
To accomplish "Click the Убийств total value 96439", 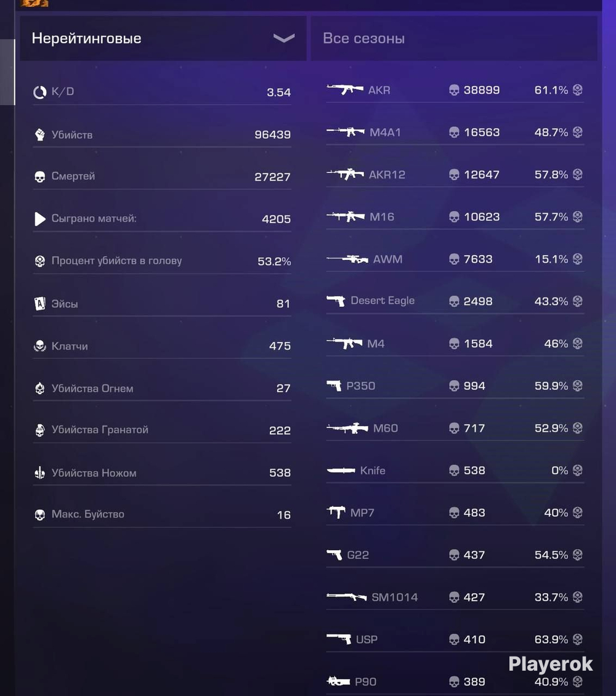I will pyautogui.click(x=272, y=134).
